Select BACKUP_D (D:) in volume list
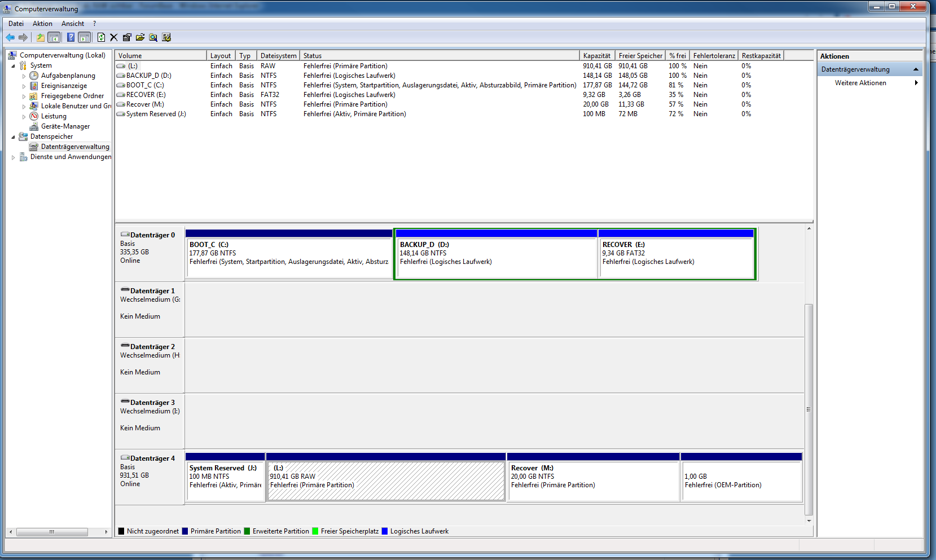 148,76
